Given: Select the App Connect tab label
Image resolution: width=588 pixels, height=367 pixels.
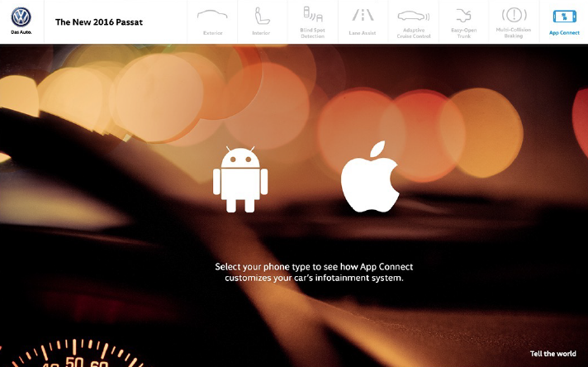Looking at the screenshot, I should click(564, 33).
